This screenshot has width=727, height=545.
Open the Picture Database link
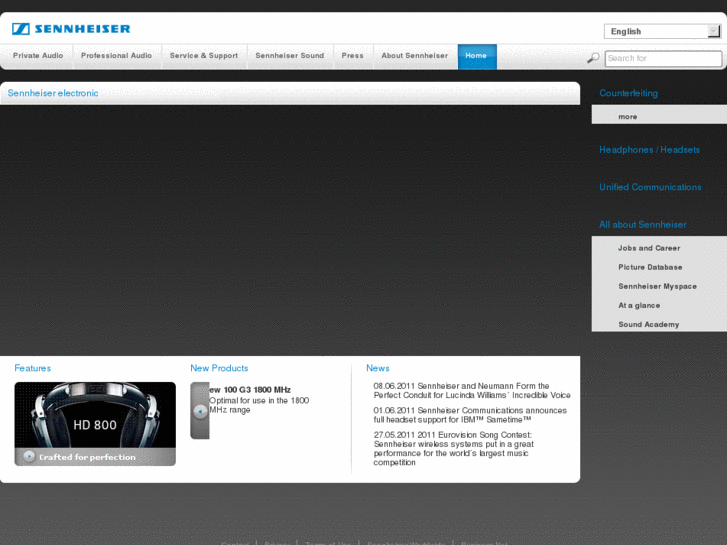(x=650, y=267)
